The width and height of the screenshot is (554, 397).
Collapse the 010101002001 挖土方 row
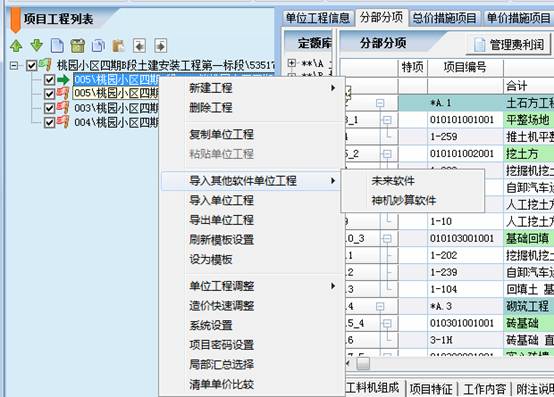[387, 154]
